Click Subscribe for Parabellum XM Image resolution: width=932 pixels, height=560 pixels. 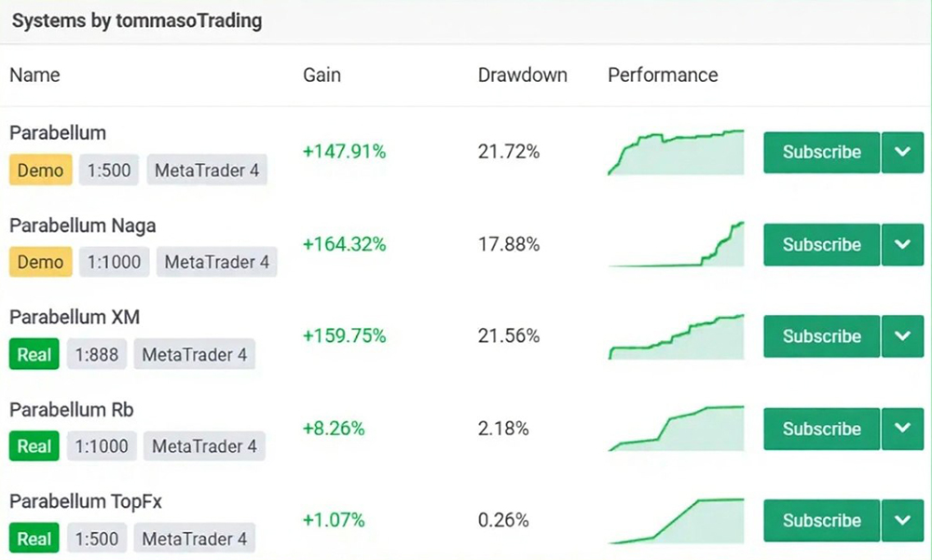[x=821, y=336]
